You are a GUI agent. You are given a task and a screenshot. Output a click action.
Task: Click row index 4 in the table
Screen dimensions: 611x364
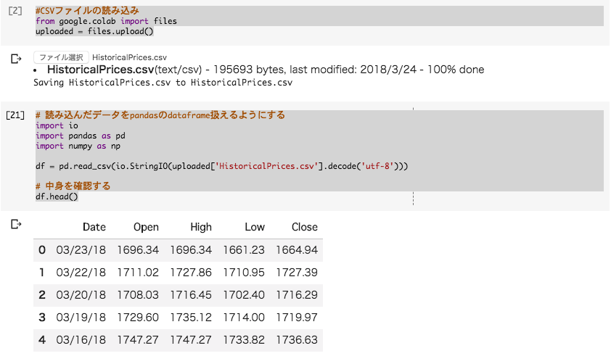[x=42, y=340]
